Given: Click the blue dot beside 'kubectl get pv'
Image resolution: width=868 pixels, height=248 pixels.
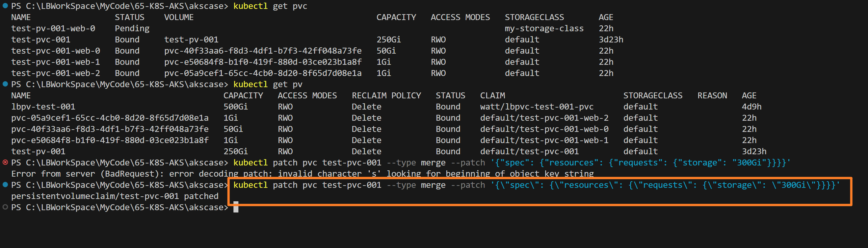Looking at the screenshot, I should [x=5, y=84].
